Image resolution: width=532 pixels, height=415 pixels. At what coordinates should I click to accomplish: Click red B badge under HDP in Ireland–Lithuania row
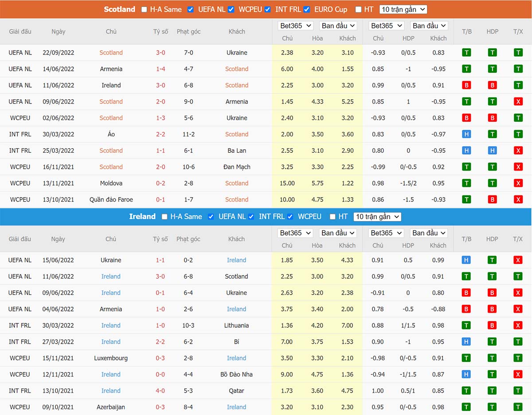(x=492, y=326)
